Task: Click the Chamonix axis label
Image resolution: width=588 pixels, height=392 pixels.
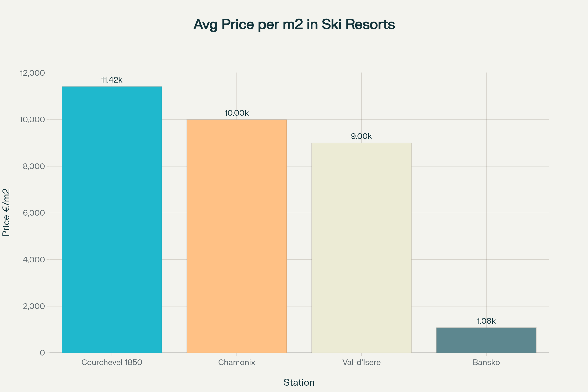Action: 236,362
